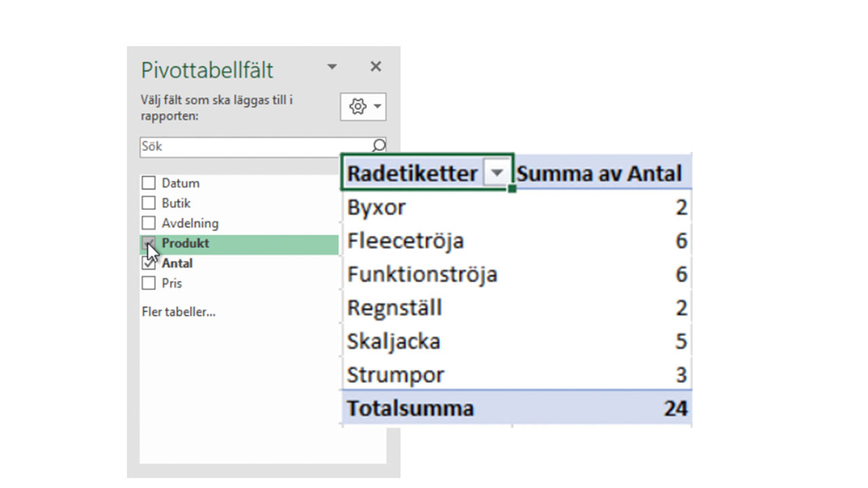Uncheck the Produkt field checkbox
The height and width of the screenshot is (488, 868).
(149, 243)
